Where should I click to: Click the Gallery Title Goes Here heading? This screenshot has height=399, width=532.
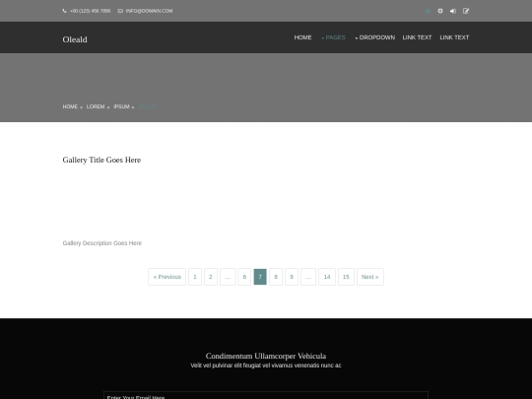point(101,160)
